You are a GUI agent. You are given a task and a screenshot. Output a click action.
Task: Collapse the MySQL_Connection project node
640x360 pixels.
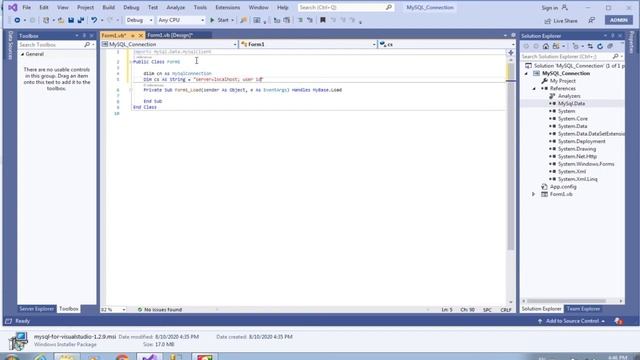(527, 73)
